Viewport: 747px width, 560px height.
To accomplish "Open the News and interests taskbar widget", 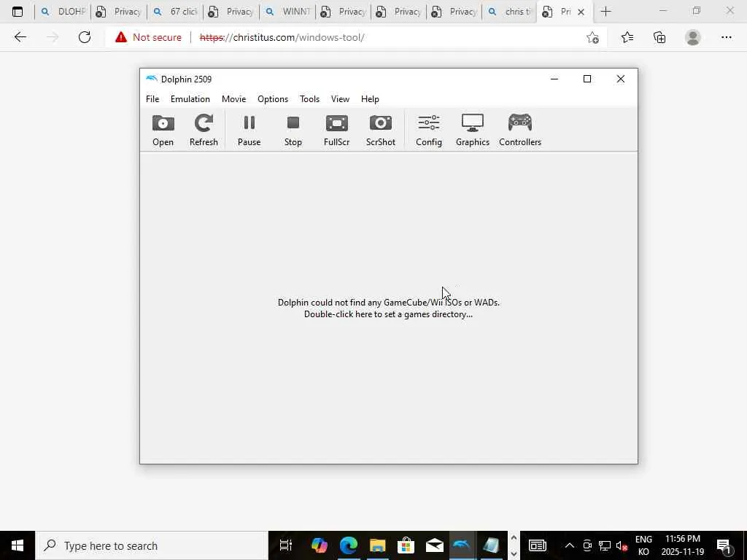I will click(538, 545).
